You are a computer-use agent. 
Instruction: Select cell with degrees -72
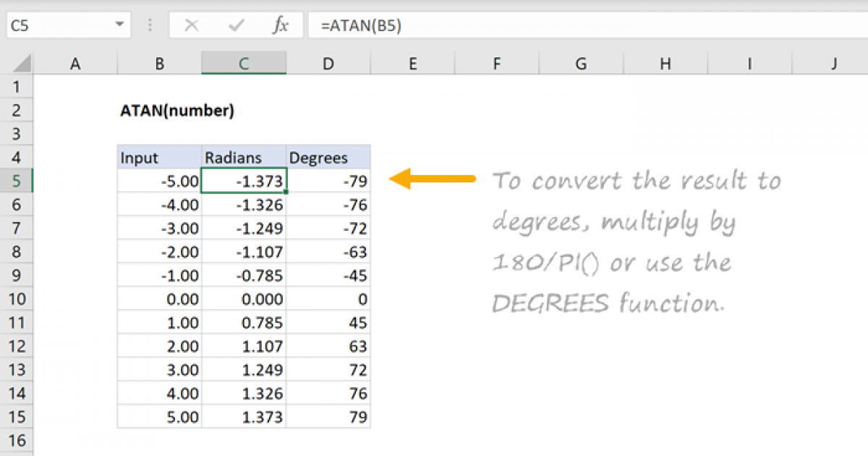point(328,228)
